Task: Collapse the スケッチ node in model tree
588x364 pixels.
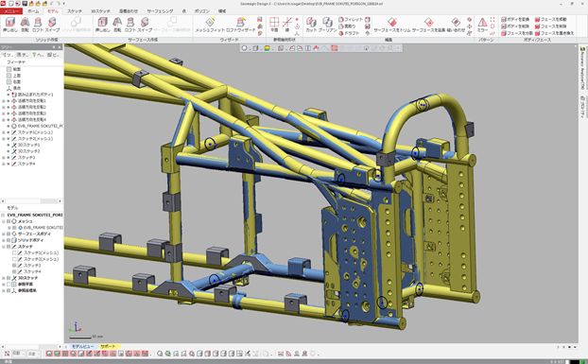Action: pos(4,246)
